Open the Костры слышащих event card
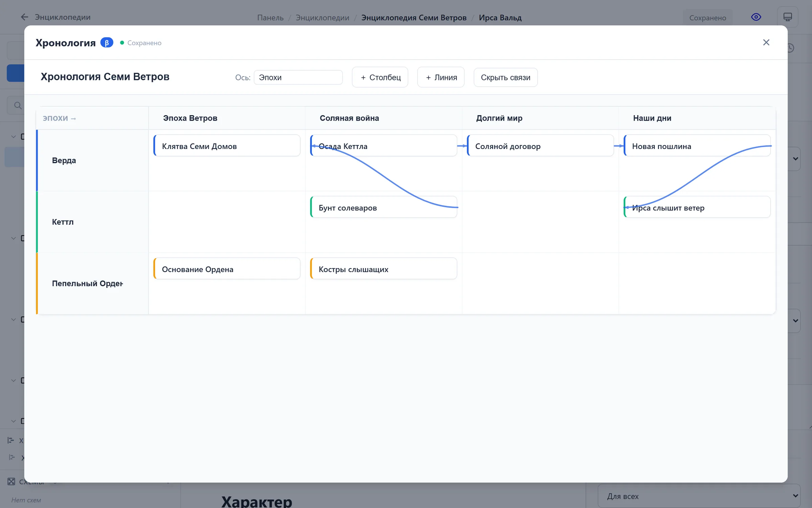 pos(383,269)
